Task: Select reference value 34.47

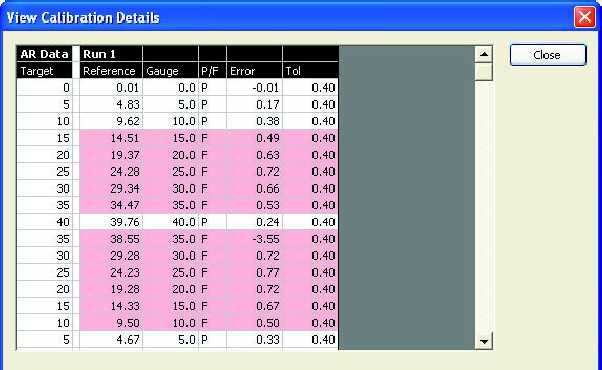Action: pos(111,205)
